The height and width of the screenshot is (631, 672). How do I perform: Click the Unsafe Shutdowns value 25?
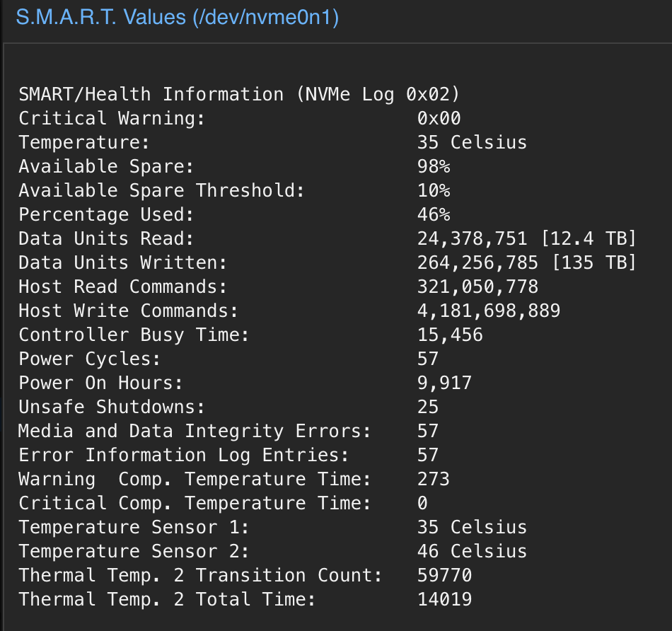click(428, 407)
